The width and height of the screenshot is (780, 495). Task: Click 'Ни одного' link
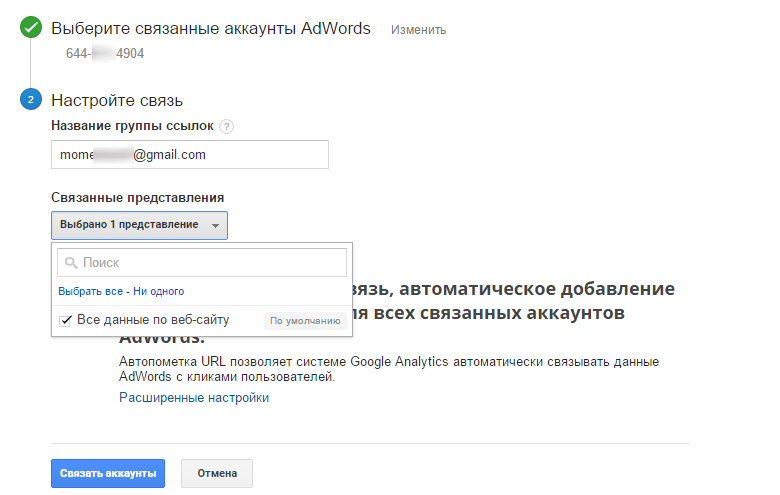[x=159, y=292]
